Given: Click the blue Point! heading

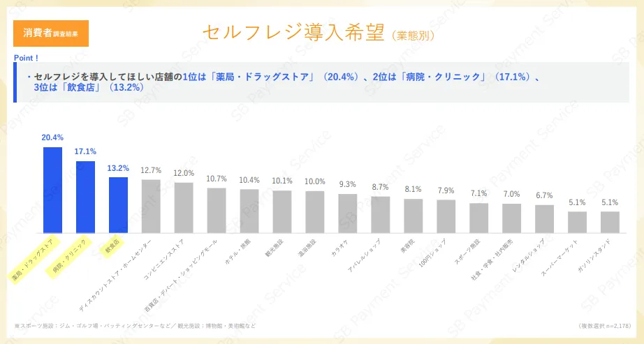Looking at the screenshot, I should tap(26, 57).
